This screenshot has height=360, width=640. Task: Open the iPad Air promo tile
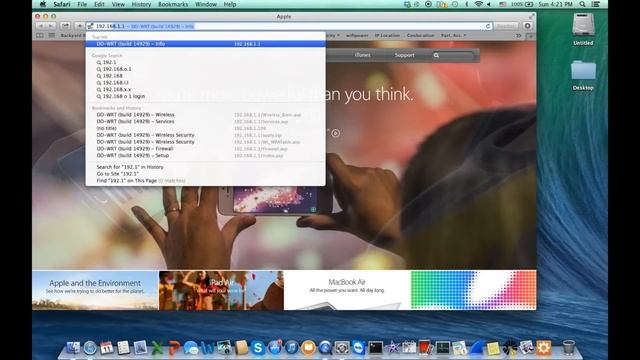(x=221, y=290)
